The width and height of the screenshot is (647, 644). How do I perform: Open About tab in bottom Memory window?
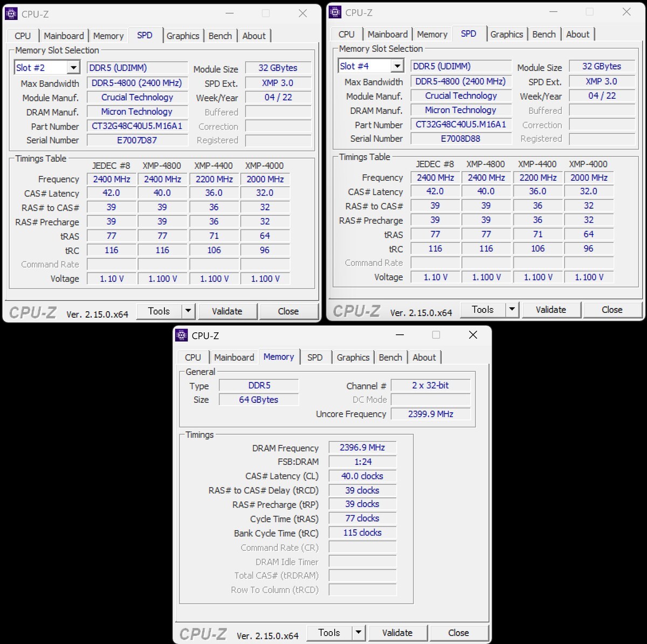(x=424, y=357)
